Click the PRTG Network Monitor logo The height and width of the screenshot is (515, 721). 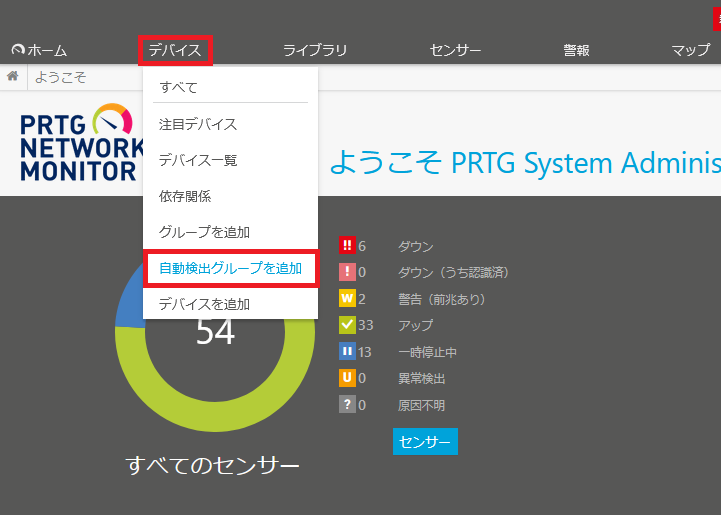coord(82,143)
